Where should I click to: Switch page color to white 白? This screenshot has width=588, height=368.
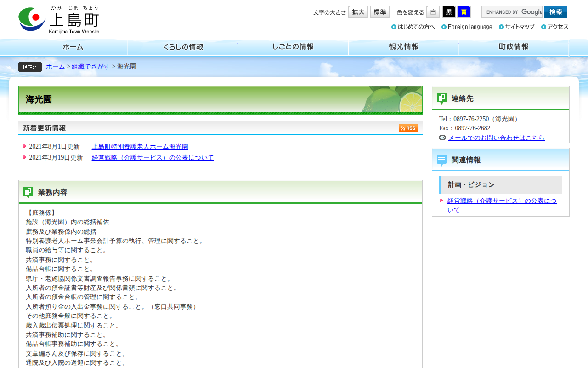pos(433,12)
